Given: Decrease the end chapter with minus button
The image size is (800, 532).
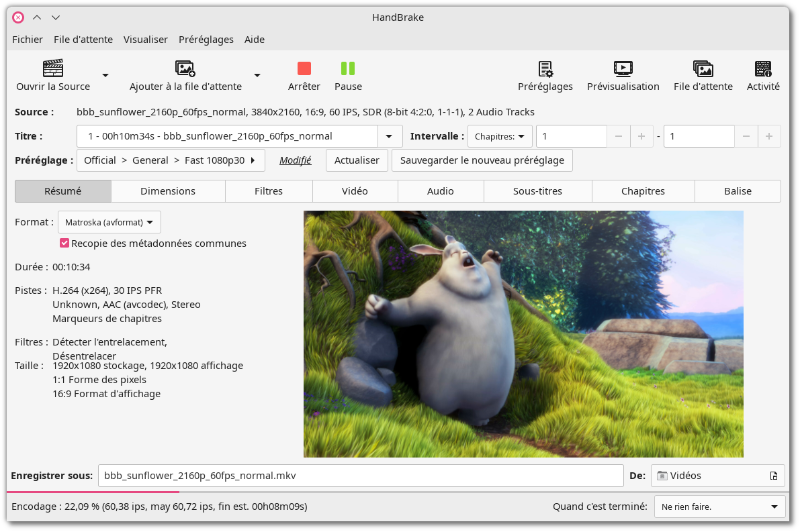Looking at the screenshot, I should pyautogui.click(x=746, y=136).
